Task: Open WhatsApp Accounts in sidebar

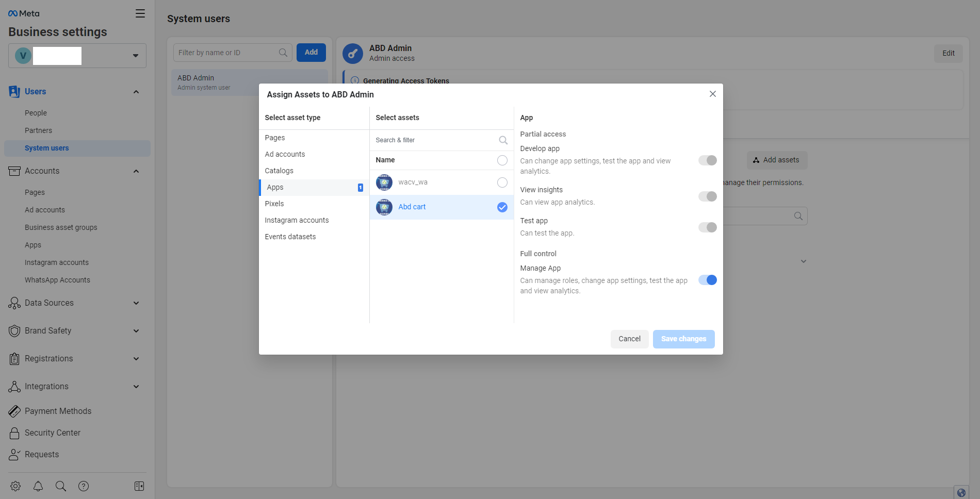Action: (57, 280)
